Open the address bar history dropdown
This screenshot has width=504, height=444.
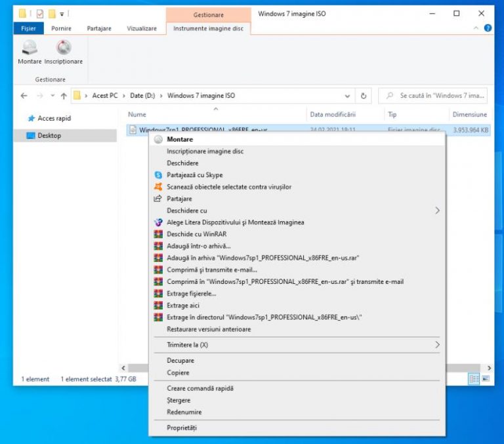click(348, 96)
